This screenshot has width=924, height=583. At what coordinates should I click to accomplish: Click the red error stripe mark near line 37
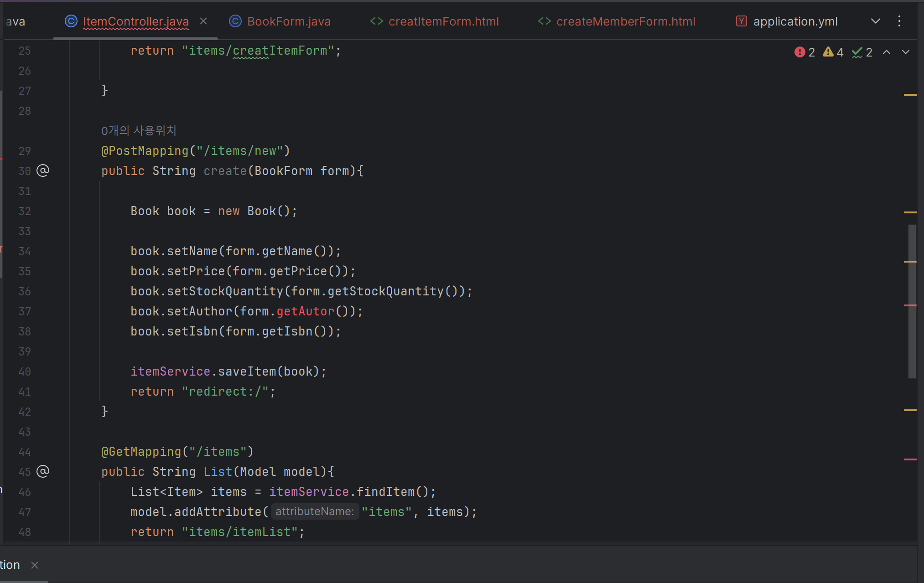pos(910,305)
